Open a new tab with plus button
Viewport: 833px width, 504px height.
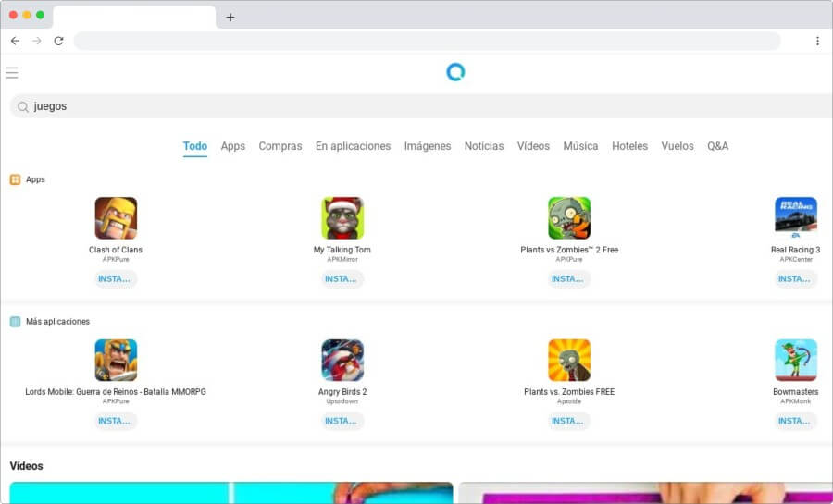point(230,17)
